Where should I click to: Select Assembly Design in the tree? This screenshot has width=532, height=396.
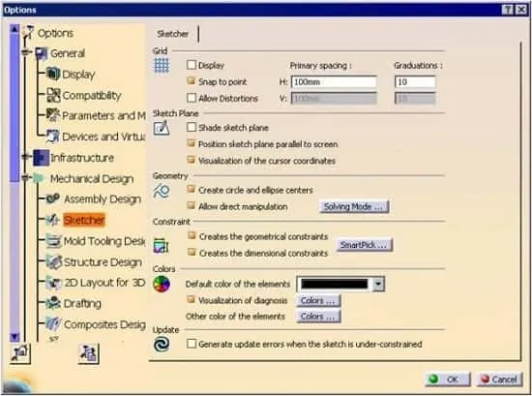103,199
